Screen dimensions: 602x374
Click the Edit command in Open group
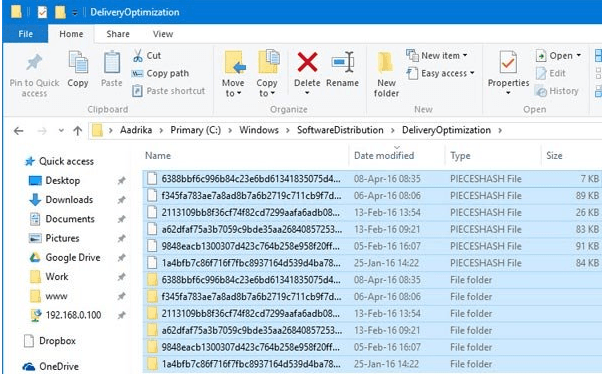point(551,73)
